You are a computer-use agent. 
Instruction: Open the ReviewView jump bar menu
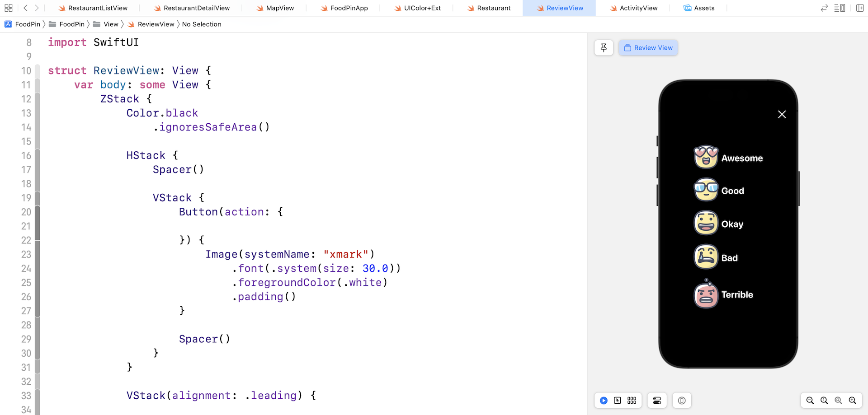click(x=156, y=24)
